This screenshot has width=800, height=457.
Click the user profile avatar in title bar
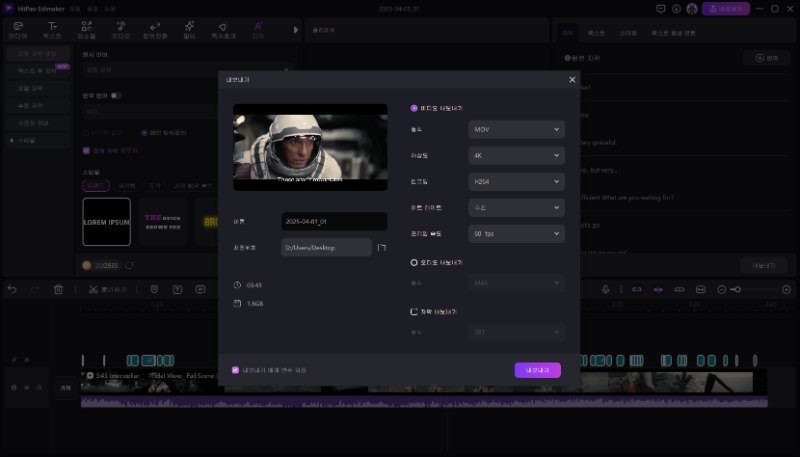(692, 8)
